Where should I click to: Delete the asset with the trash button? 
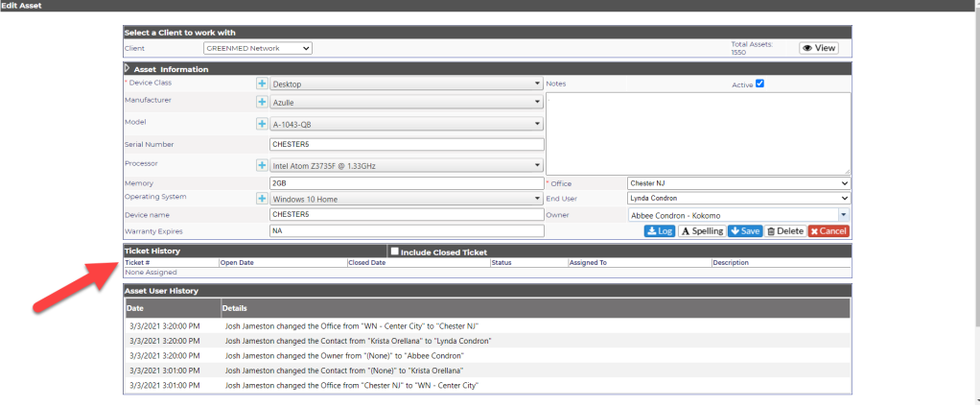tap(785, 231)
